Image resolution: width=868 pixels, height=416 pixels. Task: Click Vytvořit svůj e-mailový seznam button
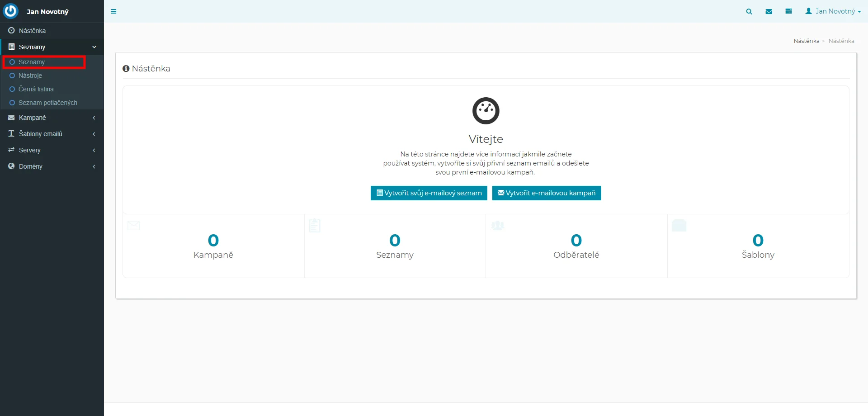pyautogui.click(x=429, y=193)
